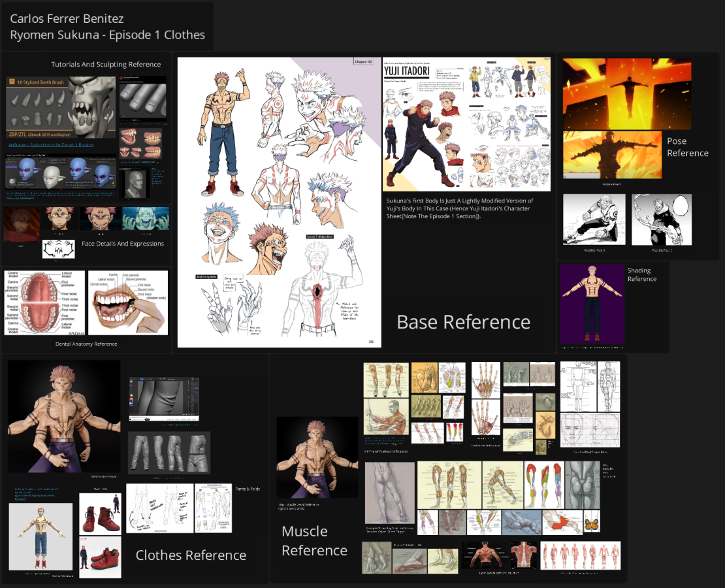Click the ZBrush cloth fold screenshot
The height and width of the screenshot is (588, 725).
tap(164, 399)
